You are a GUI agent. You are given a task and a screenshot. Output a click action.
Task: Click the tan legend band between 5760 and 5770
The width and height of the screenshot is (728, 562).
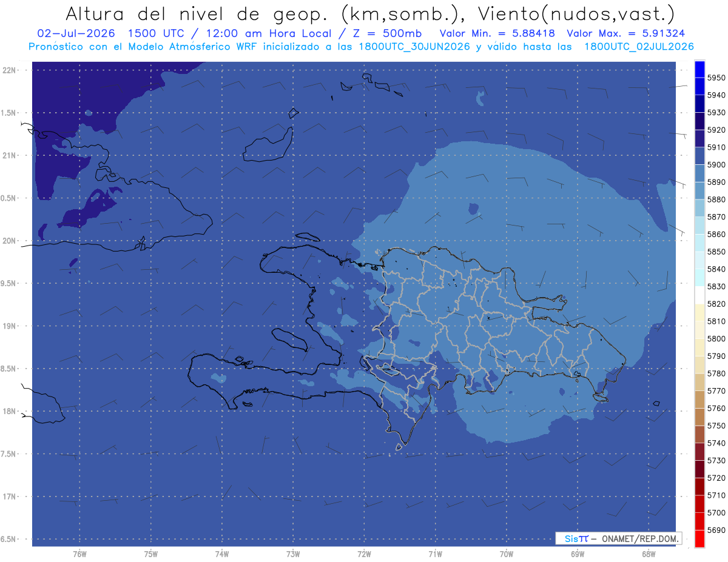coord(699,399)
